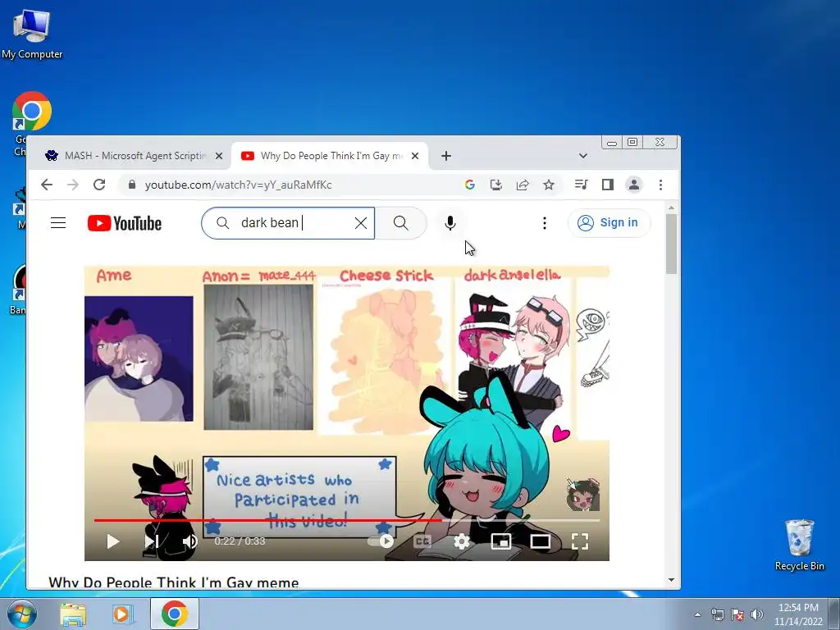Viewport: 840px width, 630px height.
Task: Open YouTube settings three-dot menu
Action: point(545,223)
